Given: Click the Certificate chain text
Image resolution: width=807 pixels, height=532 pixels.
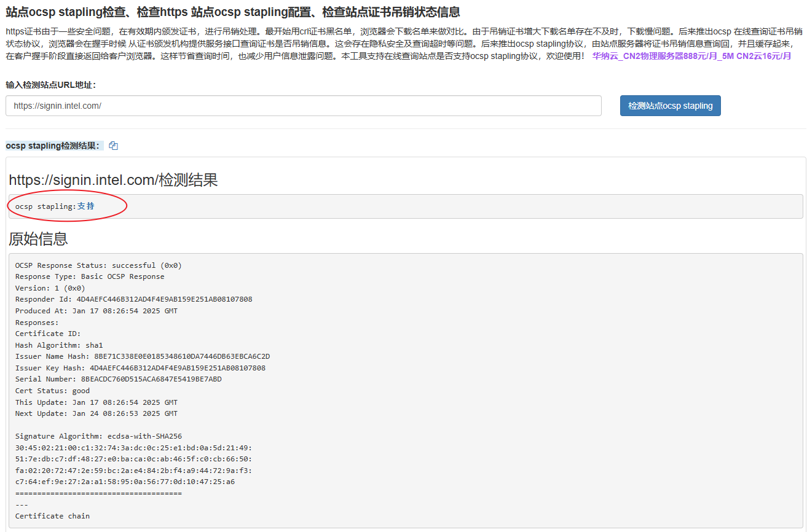Looking at the screenshot, I should point(52,516).
